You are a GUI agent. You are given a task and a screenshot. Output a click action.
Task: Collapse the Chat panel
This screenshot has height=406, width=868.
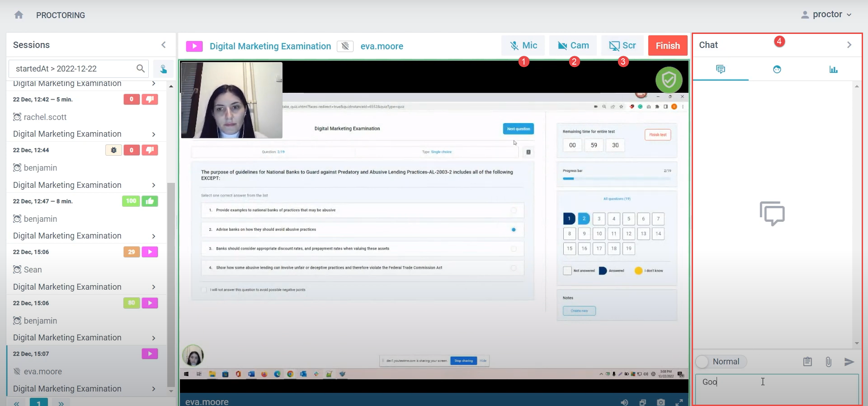coord(849,45)
